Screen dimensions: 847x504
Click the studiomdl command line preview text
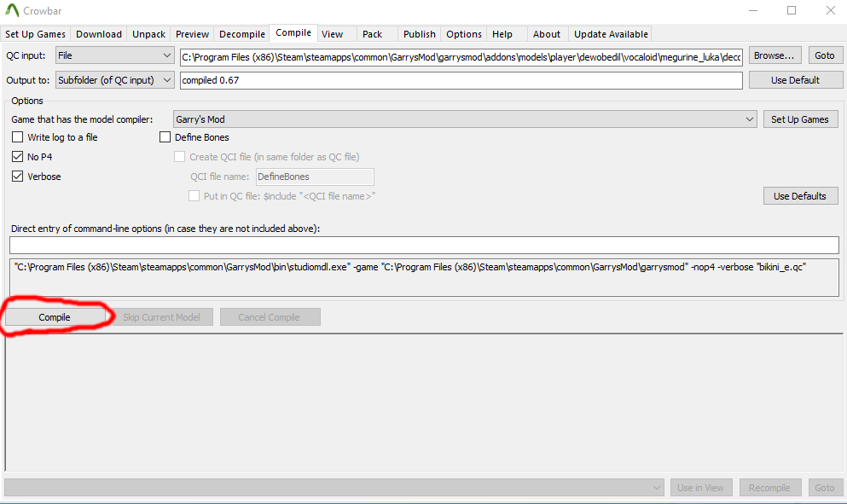(424, 278)
